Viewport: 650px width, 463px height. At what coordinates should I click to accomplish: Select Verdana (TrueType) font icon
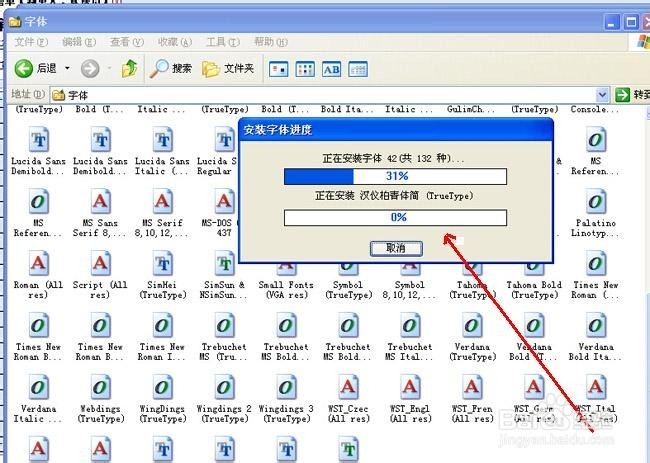pos(472,325)
